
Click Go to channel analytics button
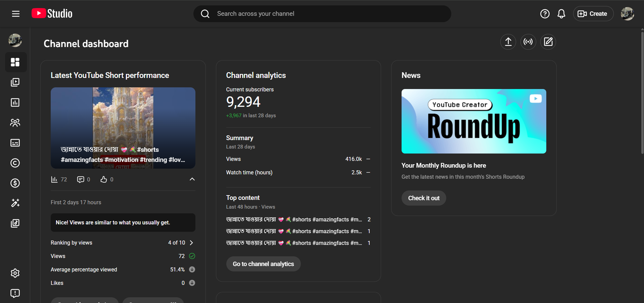coord(263,264)
